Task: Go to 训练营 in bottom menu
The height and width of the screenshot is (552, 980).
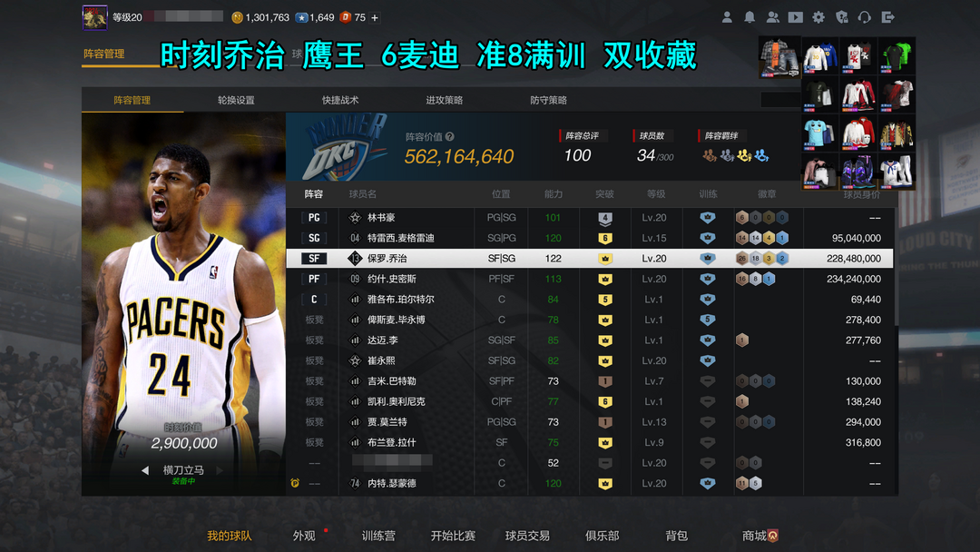Action: click(378, 536)
